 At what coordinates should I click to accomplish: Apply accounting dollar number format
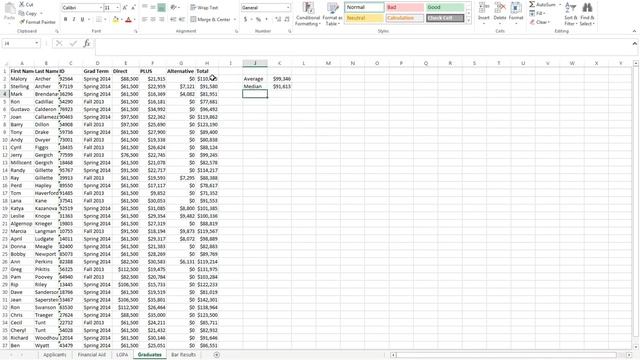[x=245, y=19]
